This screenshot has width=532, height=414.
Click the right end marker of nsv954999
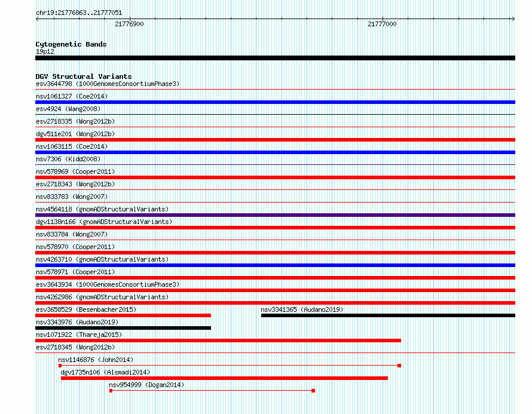[313, 391]
